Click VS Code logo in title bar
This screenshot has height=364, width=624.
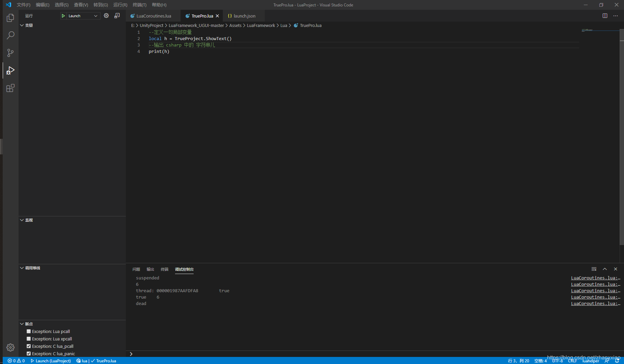click(x=8, y=5)
